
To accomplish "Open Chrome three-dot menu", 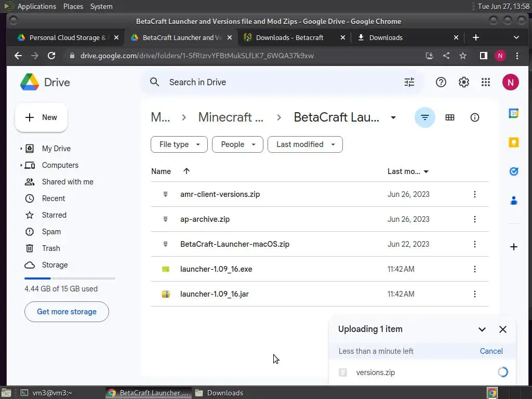I will coord(517,56).
